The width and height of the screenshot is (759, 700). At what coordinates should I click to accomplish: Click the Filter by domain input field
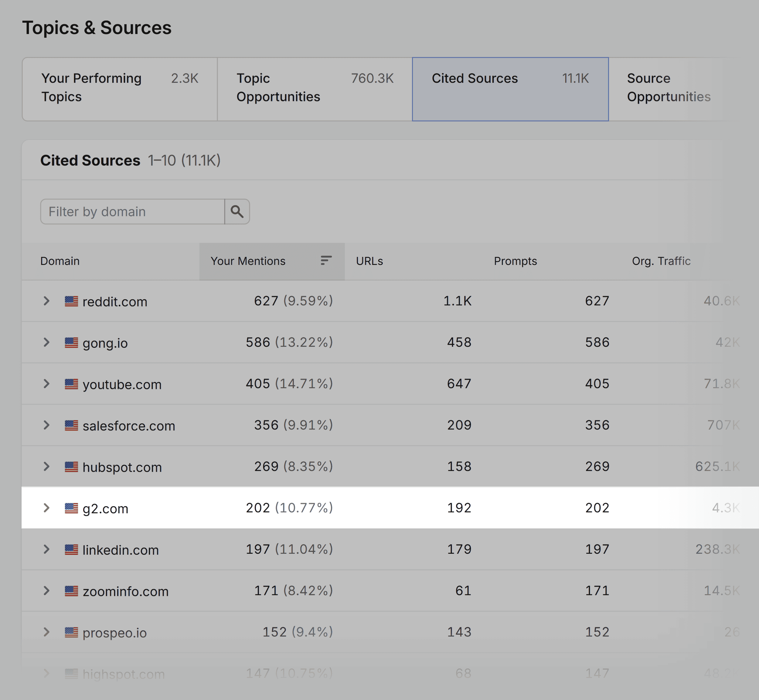(x=133, y=211)
